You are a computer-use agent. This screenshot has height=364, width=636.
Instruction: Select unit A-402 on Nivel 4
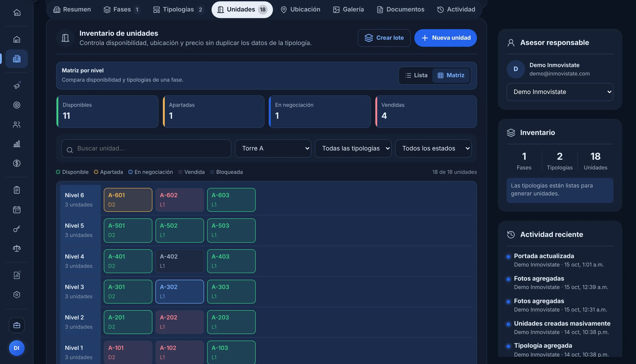click(x=180, y=261)
